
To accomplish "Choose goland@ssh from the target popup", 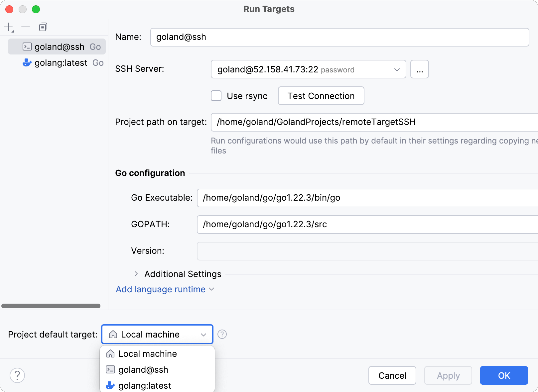I will [143, 369].
